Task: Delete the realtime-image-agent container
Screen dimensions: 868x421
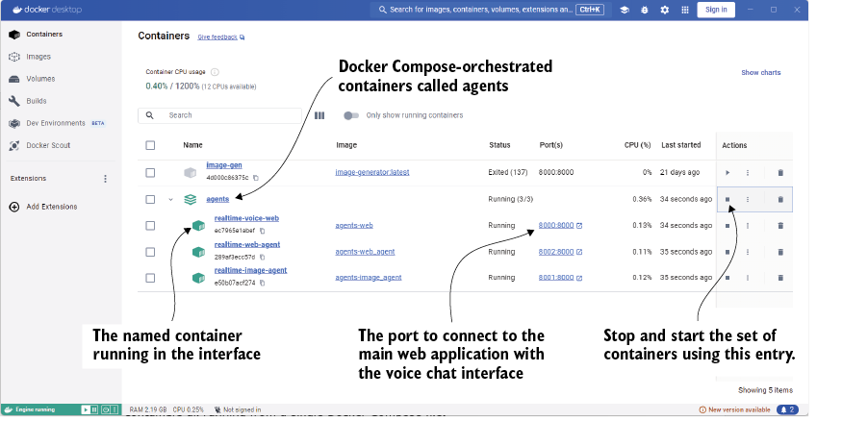Action: (x=780, y=278)
